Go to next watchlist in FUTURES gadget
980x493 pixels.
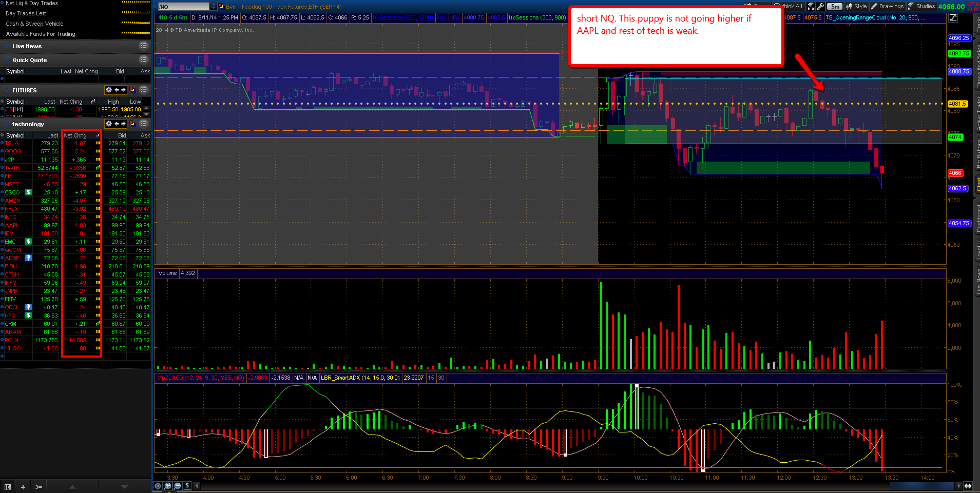(x=123, y=90)
